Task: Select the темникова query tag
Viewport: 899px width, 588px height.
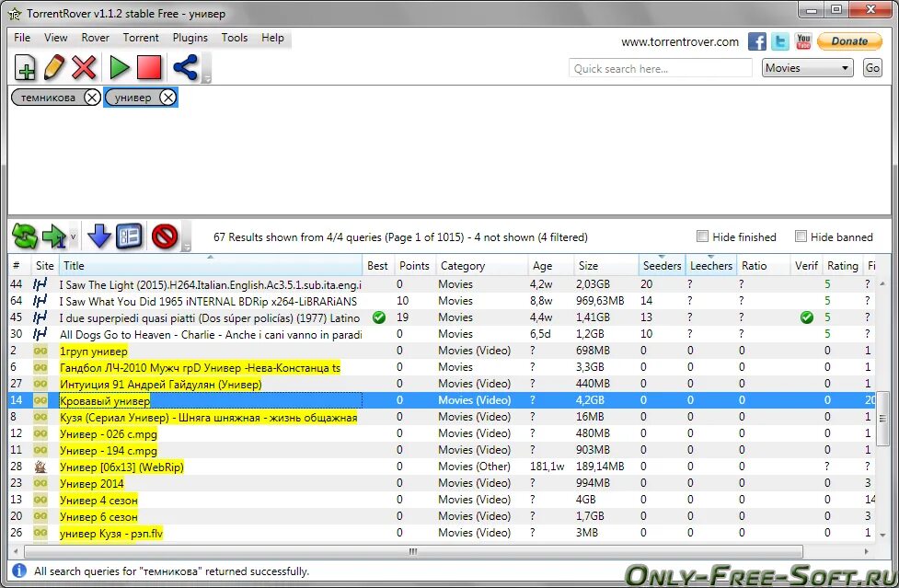Action: coord(48,98)
